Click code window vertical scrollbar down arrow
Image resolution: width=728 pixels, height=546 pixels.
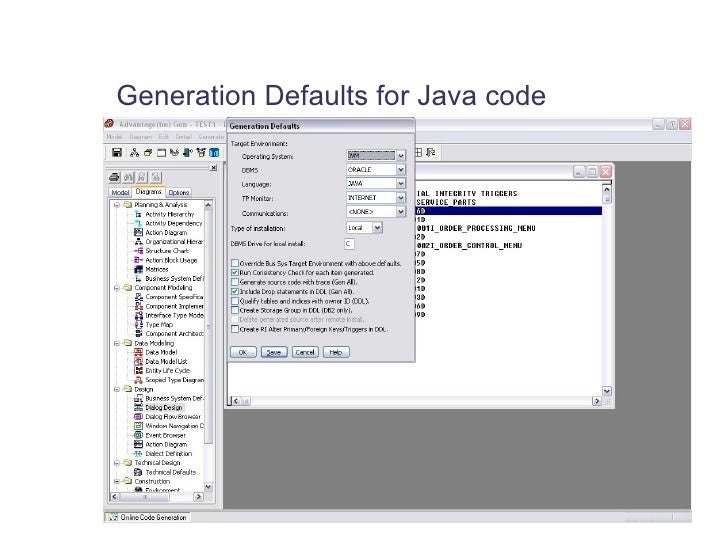[x=606, y=391]
